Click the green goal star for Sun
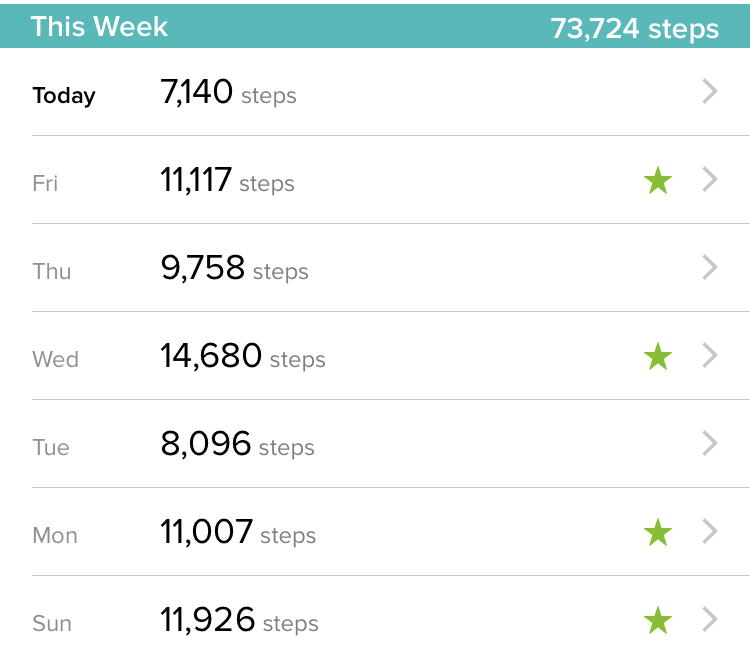 pyautogui.click(x=658, y=620)
